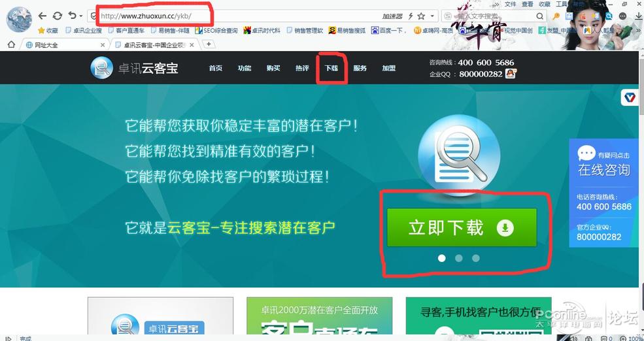Screen dimensions: 644x341
Task: Click the home icon left of the tabs
Action: [12, 44]
